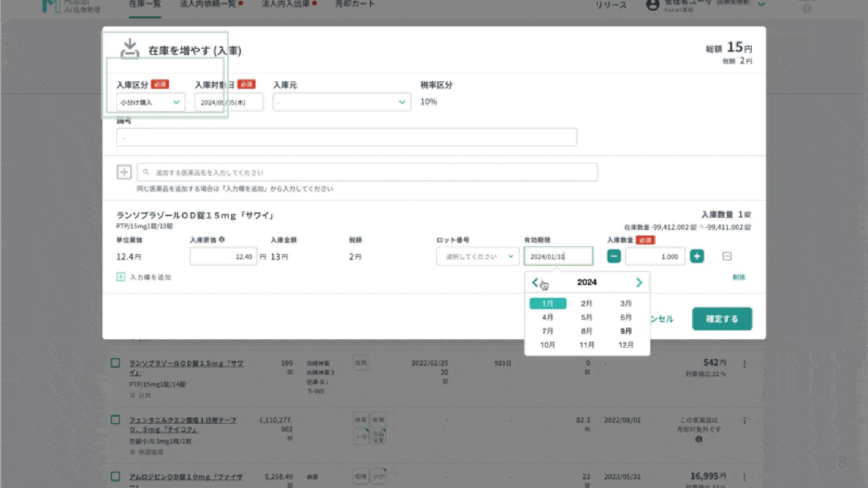
Task: Open the 入庫区分 dropdown
Action: pos(151,102)
